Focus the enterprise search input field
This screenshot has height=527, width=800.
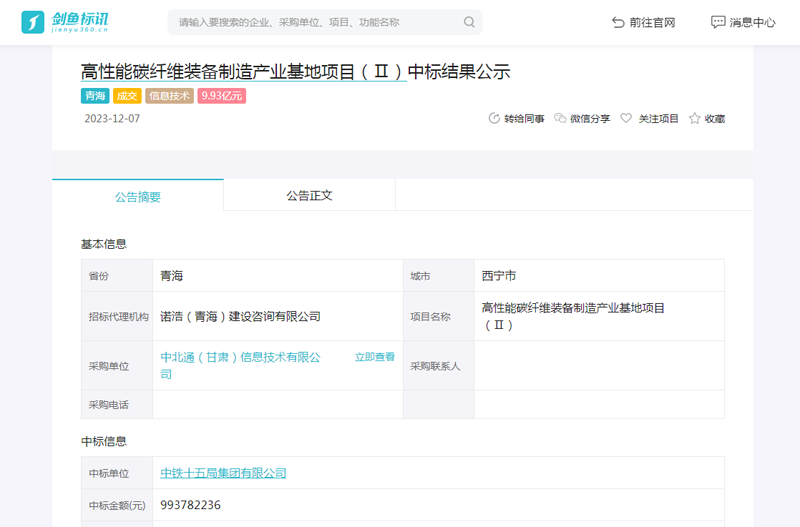coord(324,22)
